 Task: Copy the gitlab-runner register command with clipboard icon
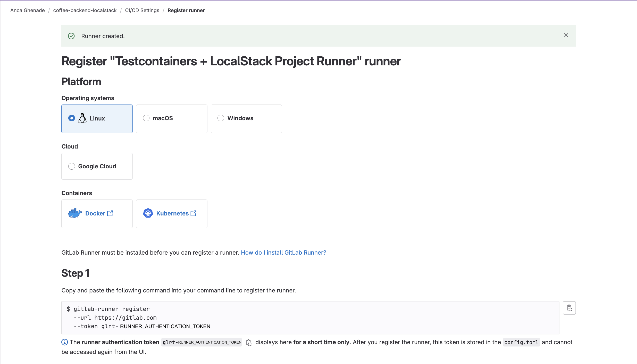(x=569, y=308)
